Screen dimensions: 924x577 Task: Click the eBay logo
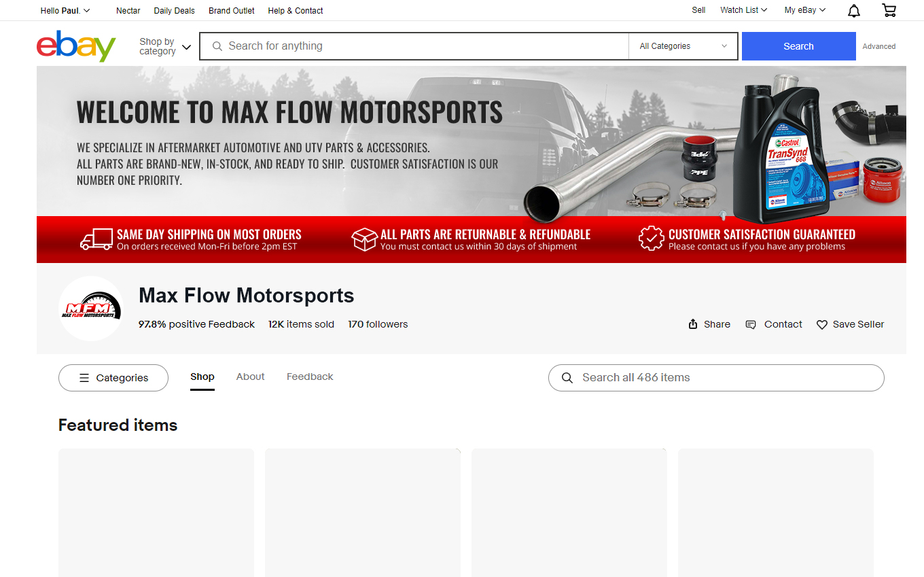click(76, 46)
